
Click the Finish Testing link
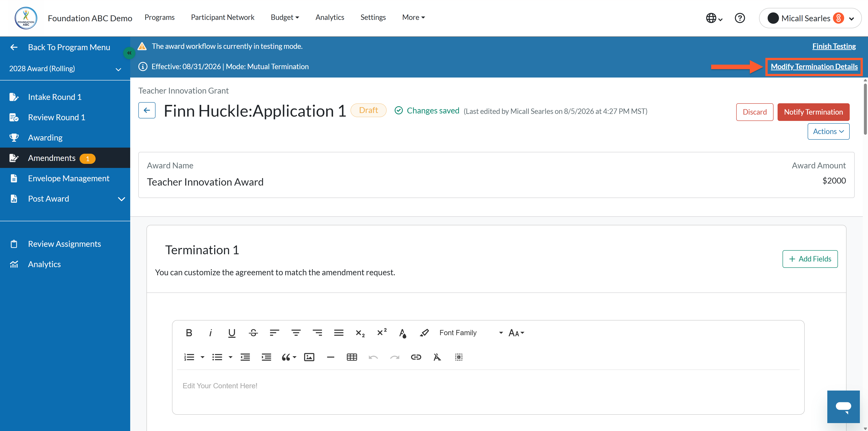click(834, 46)
